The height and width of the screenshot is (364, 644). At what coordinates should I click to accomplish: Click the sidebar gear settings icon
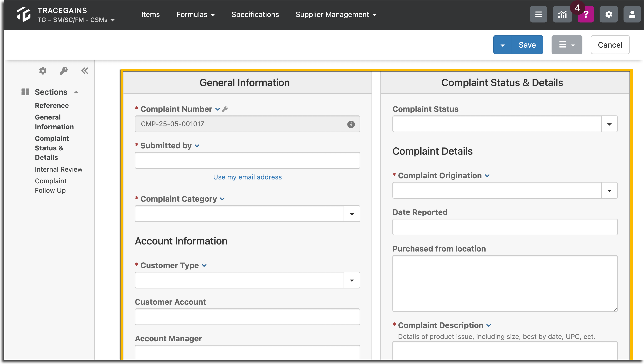(43, 71)
